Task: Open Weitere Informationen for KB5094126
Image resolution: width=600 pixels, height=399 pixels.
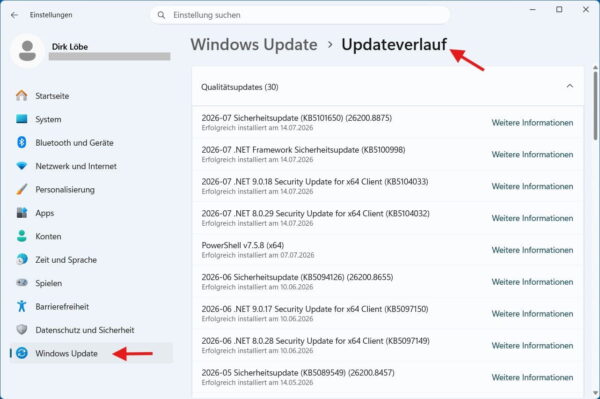Action: click(532, 282)
